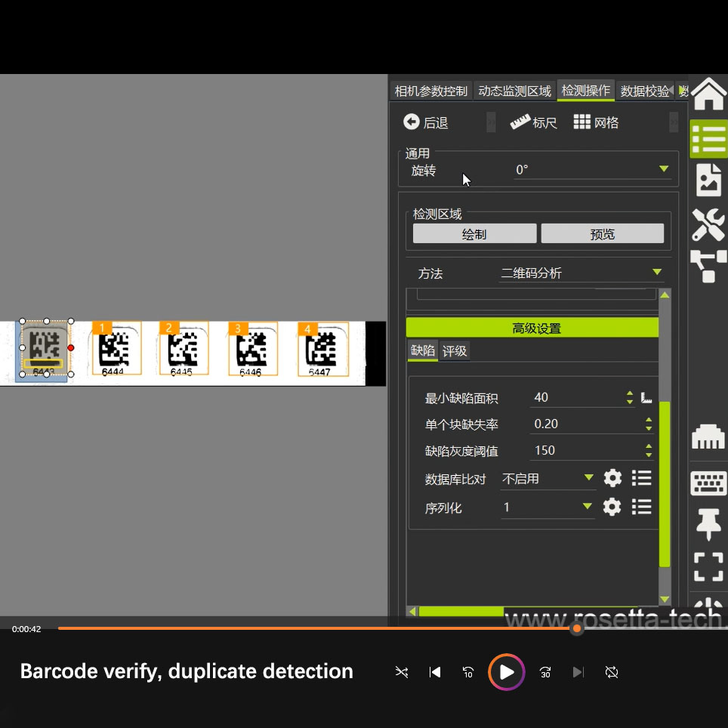Activate the 标尺 ruler tool
This screenshot has width=728, height=728.
click(x=534, y=122)
